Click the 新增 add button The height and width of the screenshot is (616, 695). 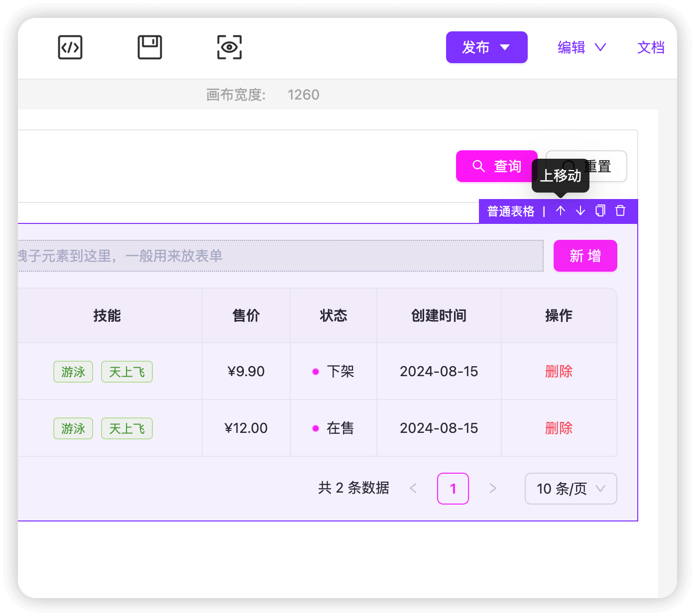tap(585, 256)
